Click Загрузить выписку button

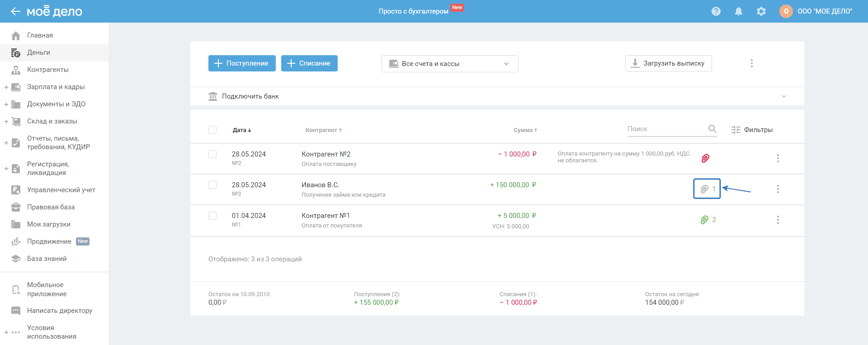[669, 63]
